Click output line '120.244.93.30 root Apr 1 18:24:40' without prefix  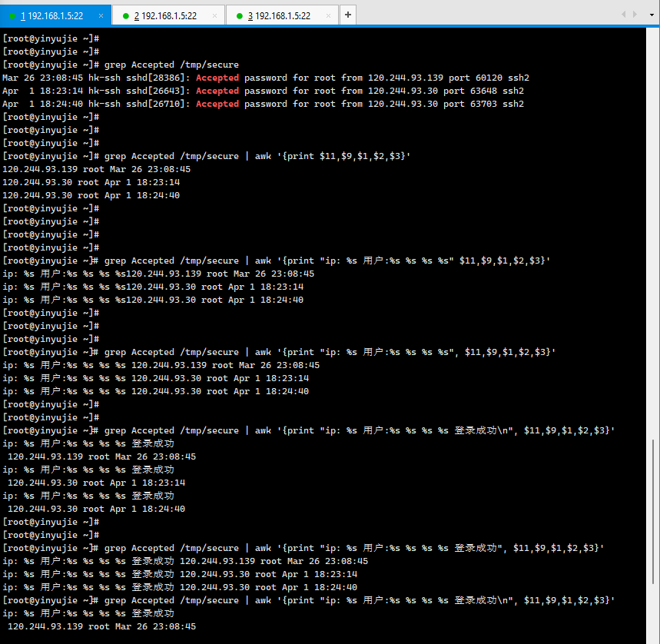91,195
